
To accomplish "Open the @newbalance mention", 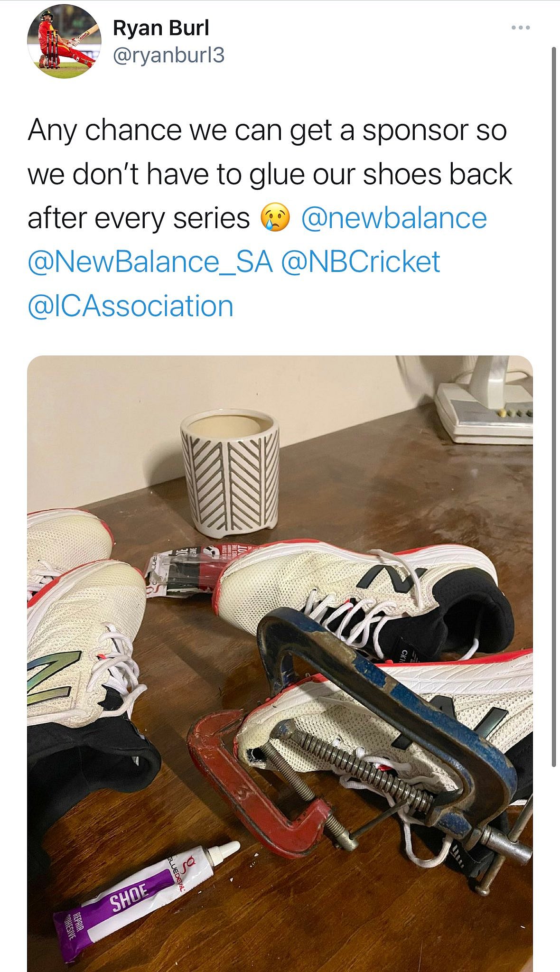I will (x=394, y=218).
